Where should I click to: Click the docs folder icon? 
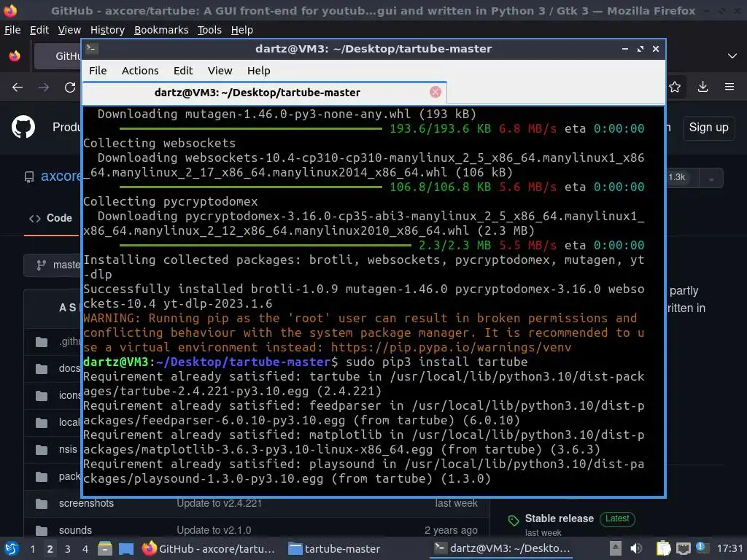click(x=42, y=369)
